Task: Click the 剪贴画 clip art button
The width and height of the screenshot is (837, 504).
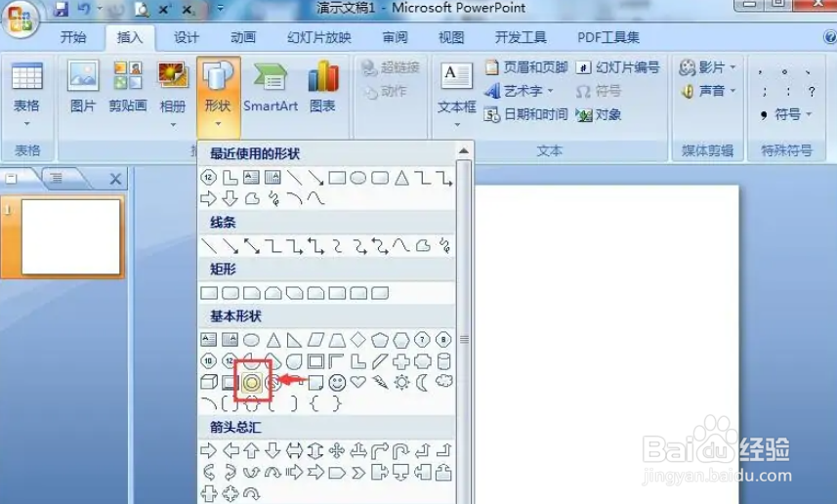Action: (x=128, y=87)
